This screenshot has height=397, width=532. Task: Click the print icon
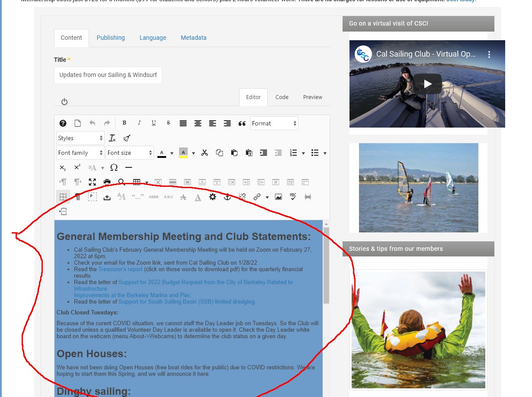pyautogui.click(x=107, y=182)
